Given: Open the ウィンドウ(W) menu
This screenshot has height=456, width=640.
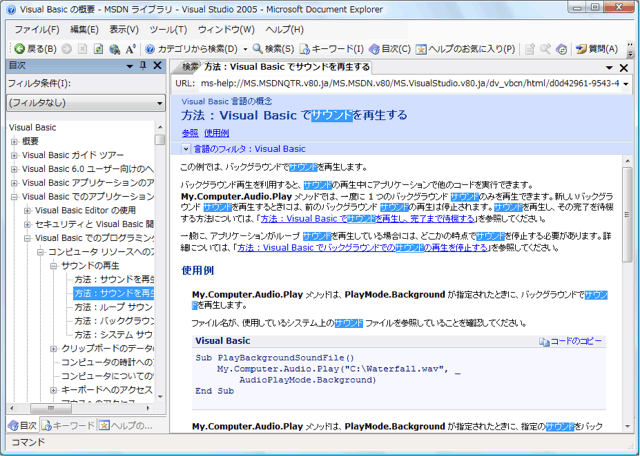Looking at the screenshot, I should tap(226, 29).
